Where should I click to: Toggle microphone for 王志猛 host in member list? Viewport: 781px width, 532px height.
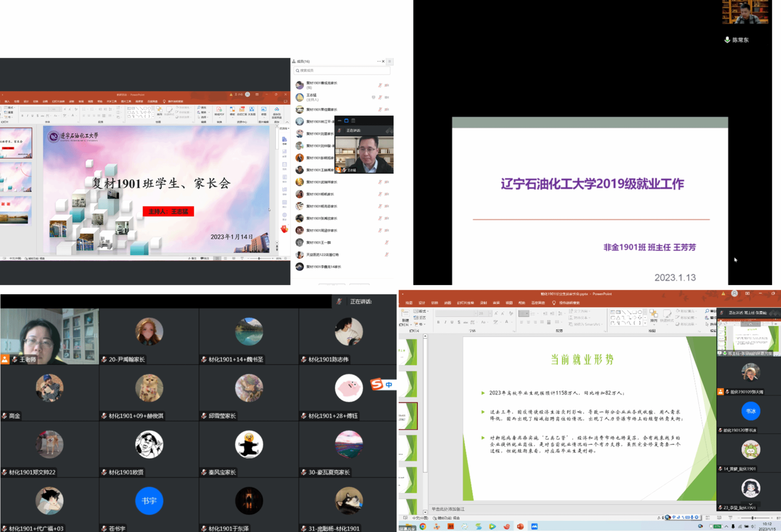coord(380,97)
